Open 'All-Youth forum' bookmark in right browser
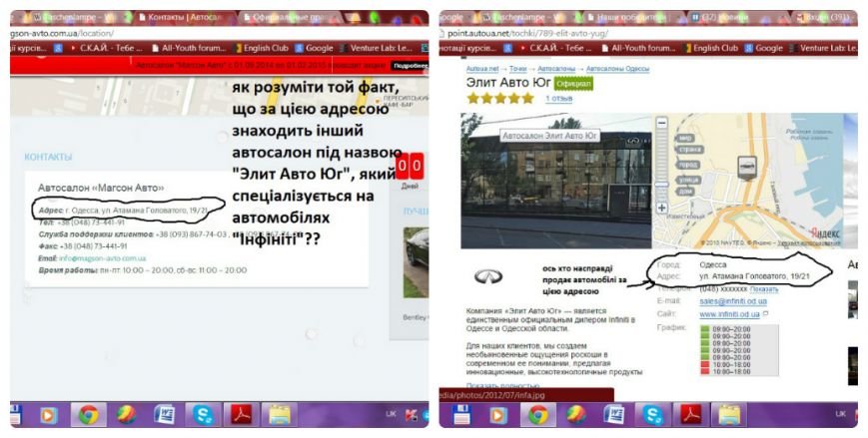Screen dimensions: 868x438 638,48
